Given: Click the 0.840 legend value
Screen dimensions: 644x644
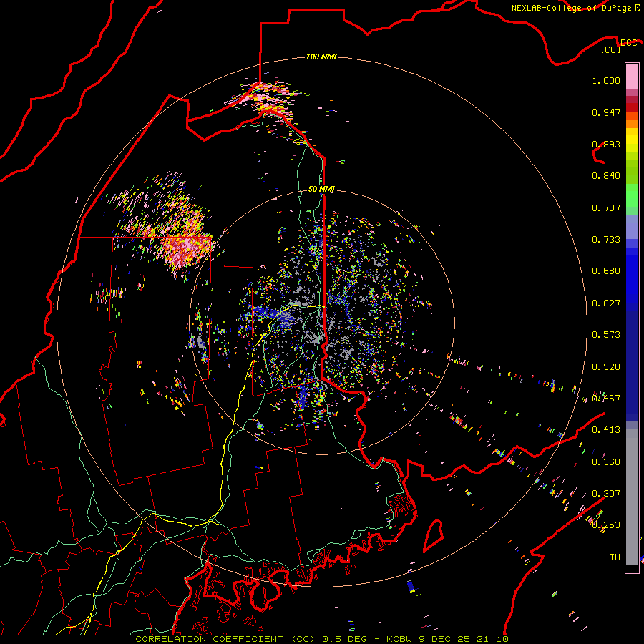Looking at the screenshot, I should pyautogui.click(x=606, y=176).
